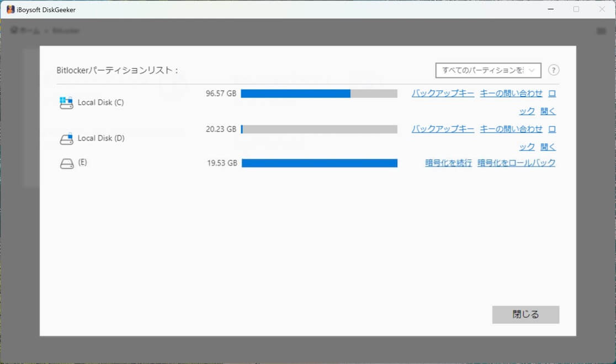Image resolution: width=616 pixels, height=364 pixels.
Task: Click 暗号化をロールバック link for drive (E)
Action: point(516,163)
